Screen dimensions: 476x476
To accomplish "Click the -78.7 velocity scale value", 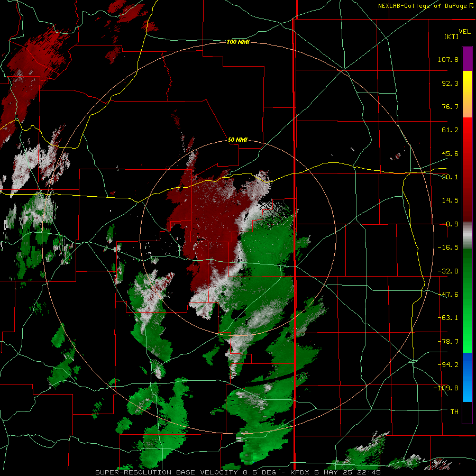I will 448,342.
